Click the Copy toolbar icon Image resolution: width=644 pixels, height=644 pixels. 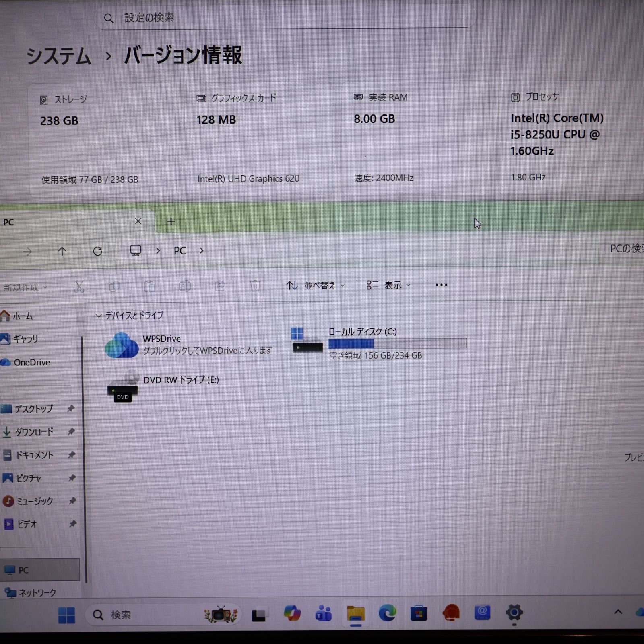114,287
